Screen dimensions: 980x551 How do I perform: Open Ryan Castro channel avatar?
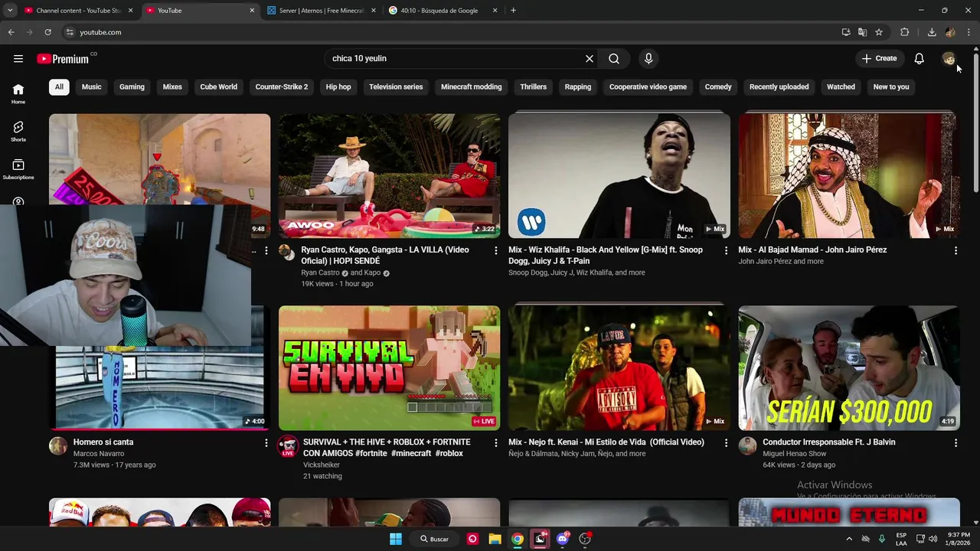click(286, 252)
